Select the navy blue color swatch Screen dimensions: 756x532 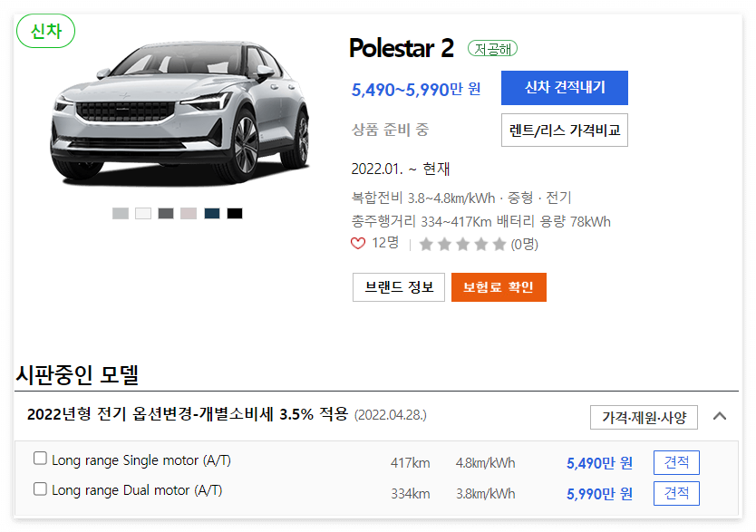(212, 214)
